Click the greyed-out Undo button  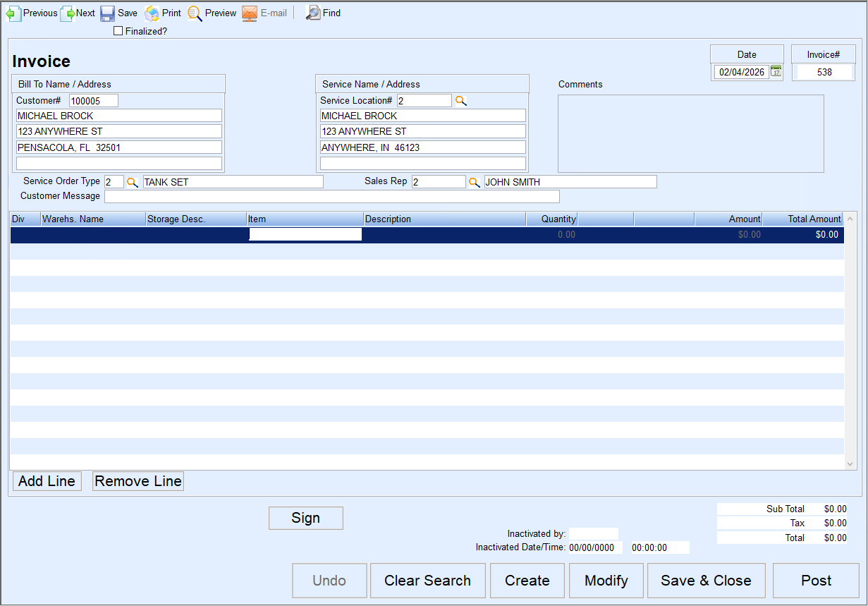tap(329, 581)
